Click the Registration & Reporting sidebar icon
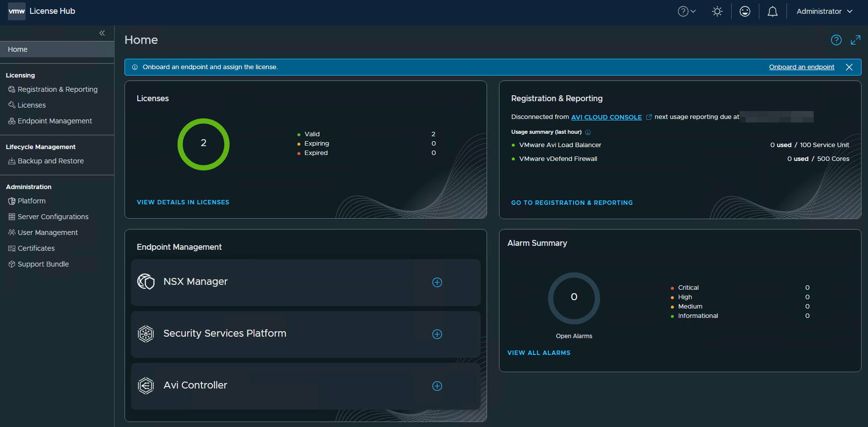The image size is (868, 427). pyautogui.click(x=12, y=89)
